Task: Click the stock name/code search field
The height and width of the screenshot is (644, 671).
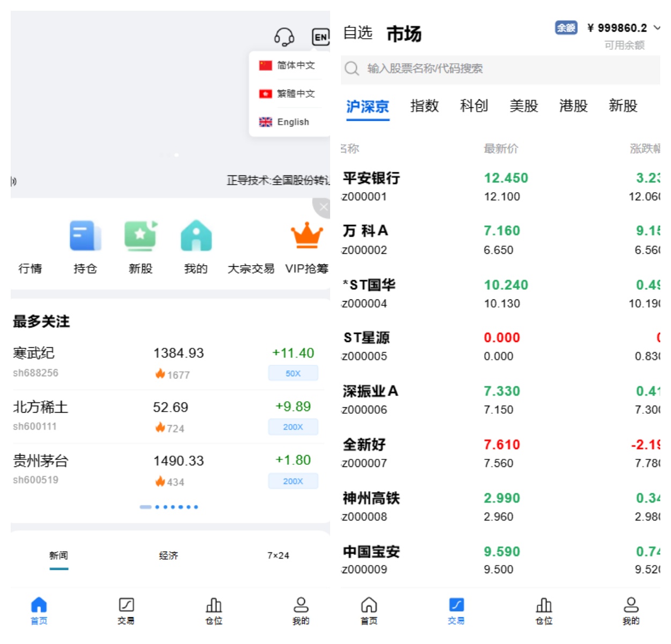Action: click(x=499, y=69)
